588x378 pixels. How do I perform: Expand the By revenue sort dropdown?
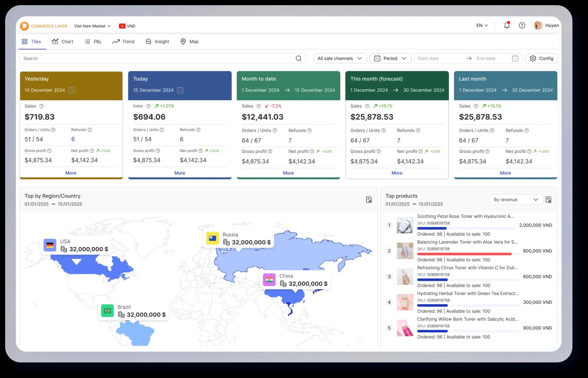click(x=516, y=200)
